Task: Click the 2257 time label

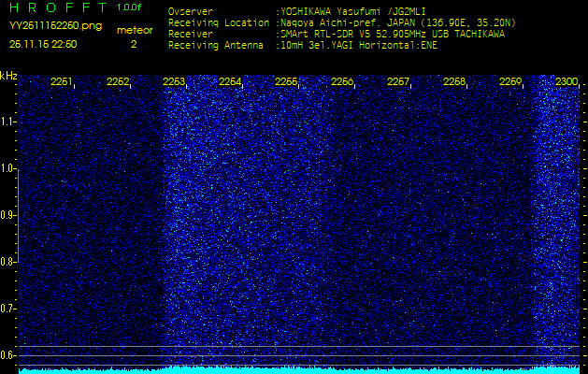Action: click(x=398, y=81)
